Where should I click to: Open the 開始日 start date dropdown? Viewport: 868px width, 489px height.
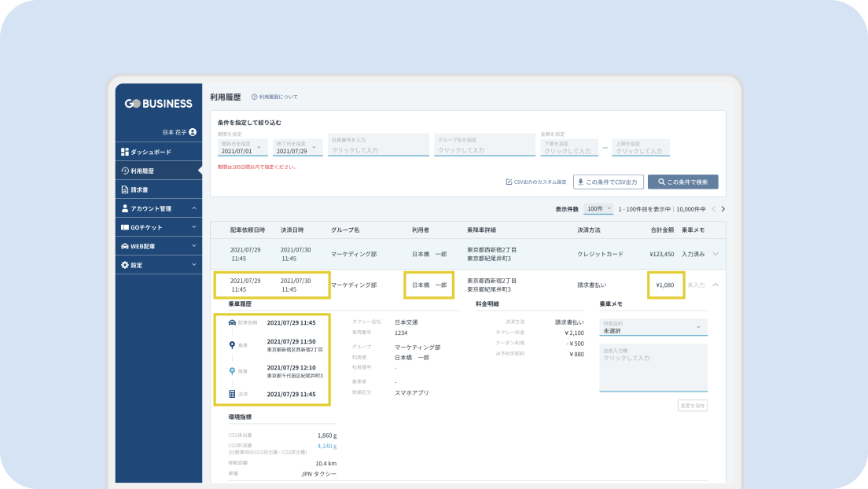click(243, 149)
